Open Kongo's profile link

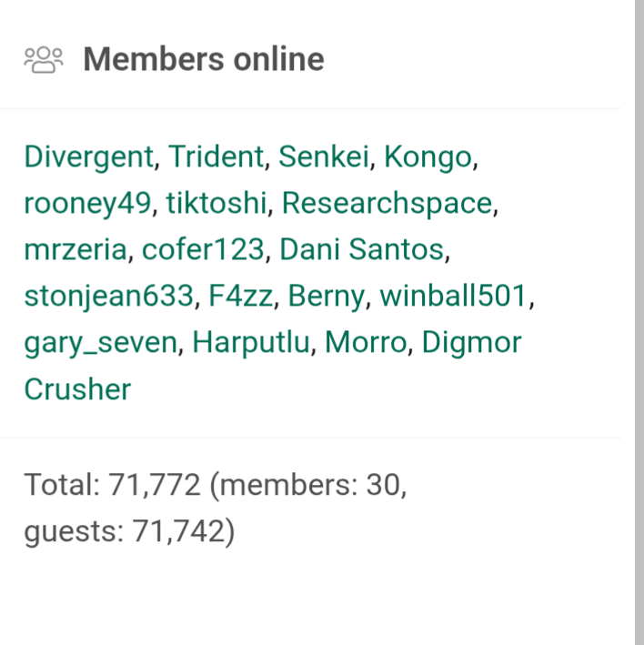tap(428, 156)
